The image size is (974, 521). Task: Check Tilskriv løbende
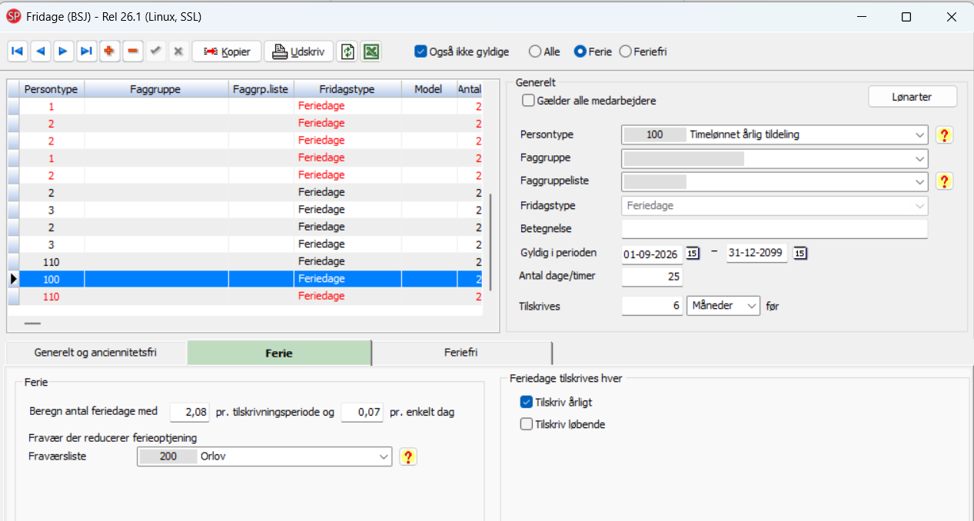(x=526, y=425)
